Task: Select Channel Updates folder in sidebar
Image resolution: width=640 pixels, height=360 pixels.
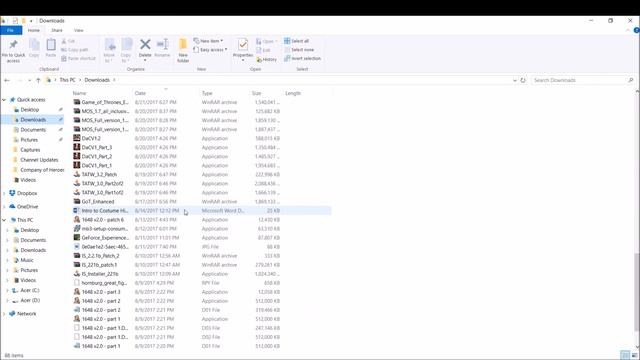Action: click(x=39, y=160)
